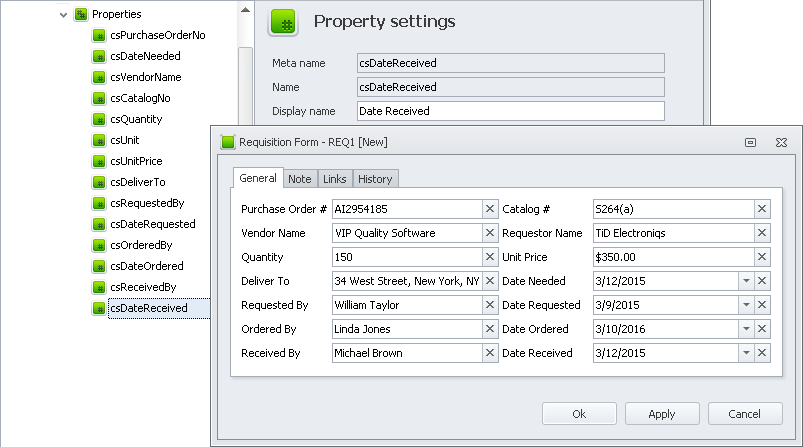Viewport: 803px width, 447px height.
Task: Select csDeliverTo in the properties tree
Action: 137,182
